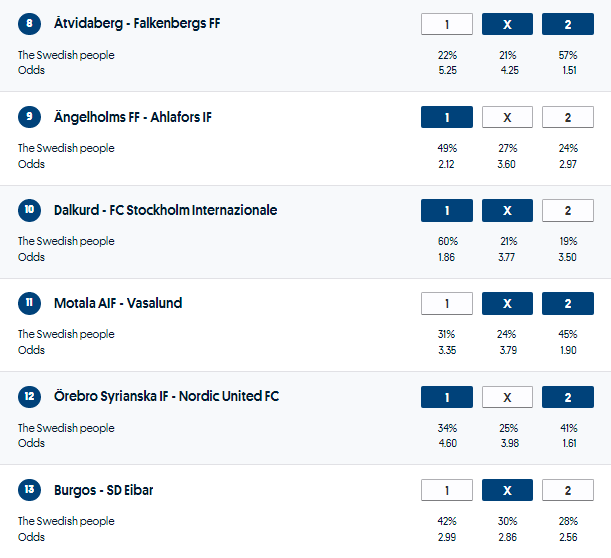Select home win (1) for Motala AIF - Vasalund
Viewport: 611px width, 558px height.
tap(446, 303)
